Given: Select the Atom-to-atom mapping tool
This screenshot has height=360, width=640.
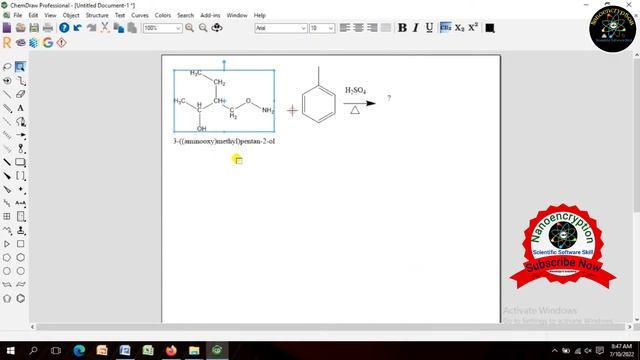Looking at the screenshot, I should 20,203.
